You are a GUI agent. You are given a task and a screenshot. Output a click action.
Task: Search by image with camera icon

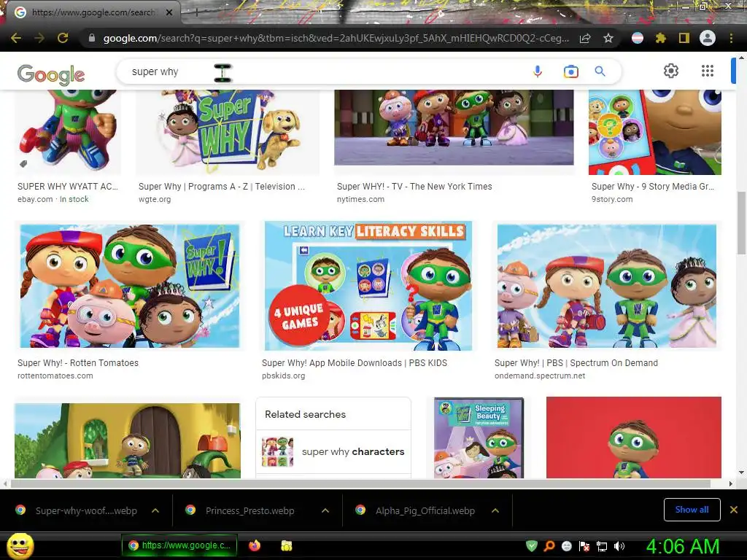tap(570, 71)
